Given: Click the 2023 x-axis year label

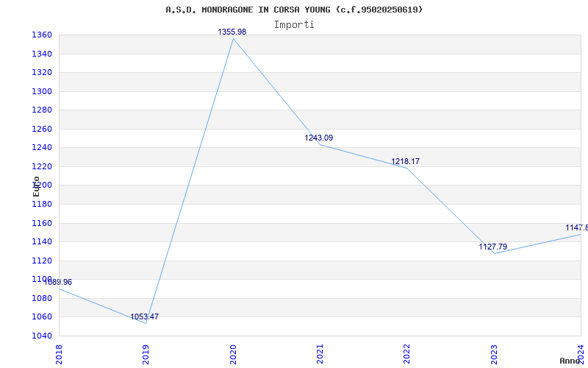Looking at the screenshot, I should pyautogui.click(x=494, y=354).
